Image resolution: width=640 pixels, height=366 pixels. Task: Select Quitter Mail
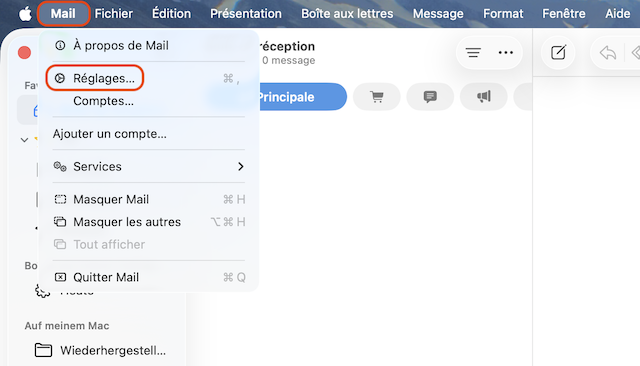coord(149,277)
